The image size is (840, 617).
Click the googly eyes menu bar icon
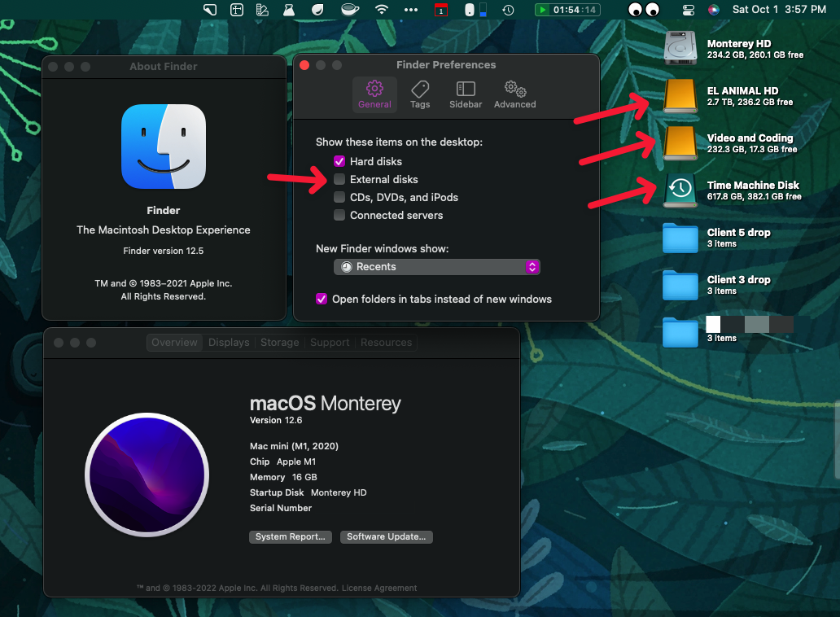coord(643,10)
